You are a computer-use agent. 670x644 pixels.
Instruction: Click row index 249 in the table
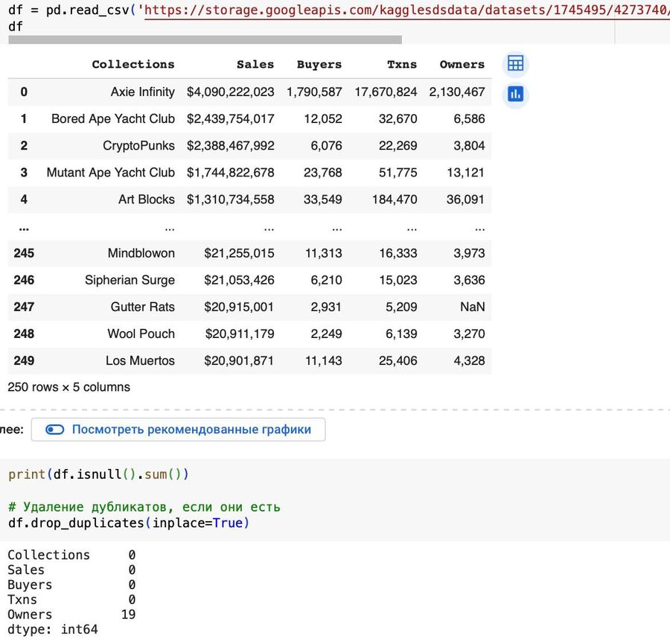point(24,360)
